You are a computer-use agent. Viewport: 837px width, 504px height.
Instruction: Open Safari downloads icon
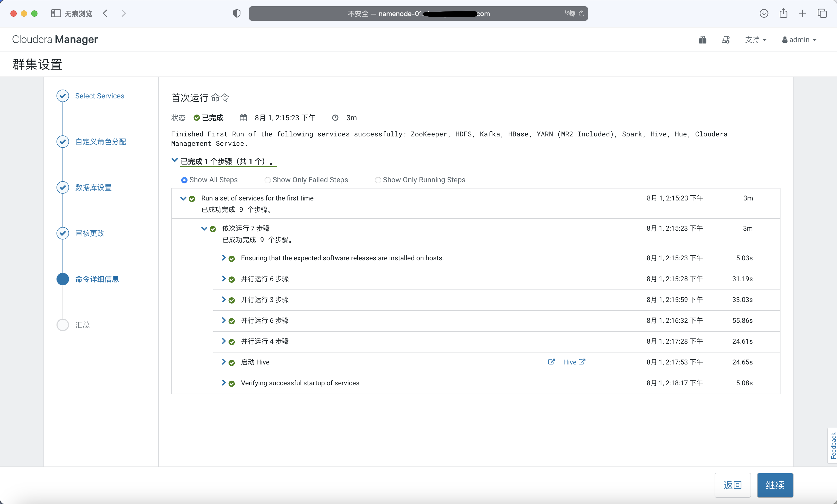point(764,13)
